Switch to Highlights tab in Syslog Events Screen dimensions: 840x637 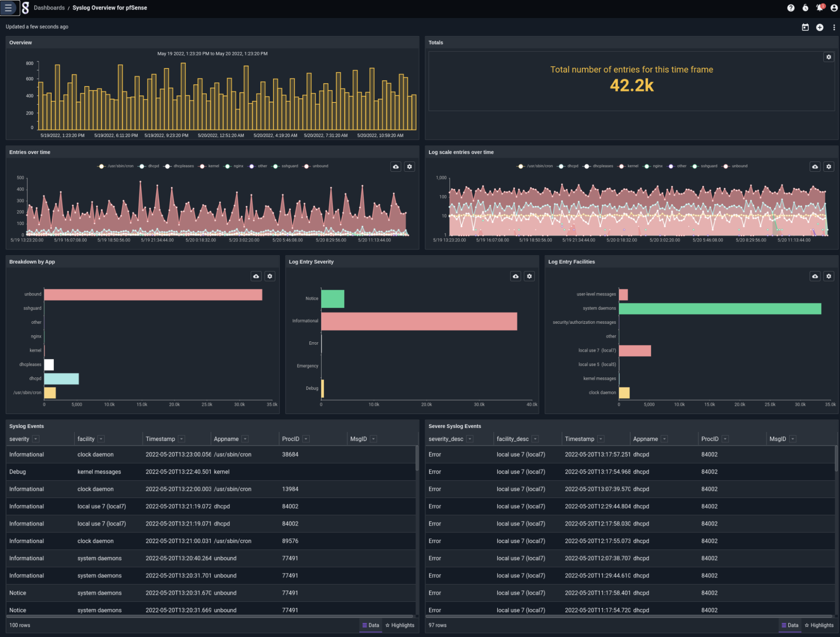pos(400,626)
